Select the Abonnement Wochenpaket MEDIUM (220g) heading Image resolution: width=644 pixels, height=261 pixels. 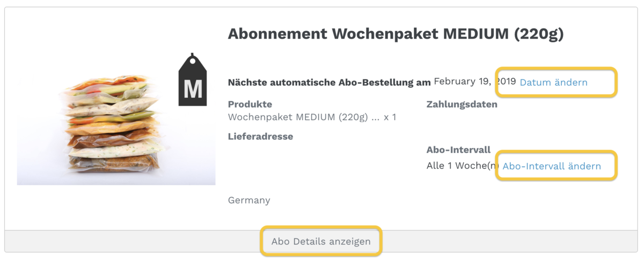point(396,34)
